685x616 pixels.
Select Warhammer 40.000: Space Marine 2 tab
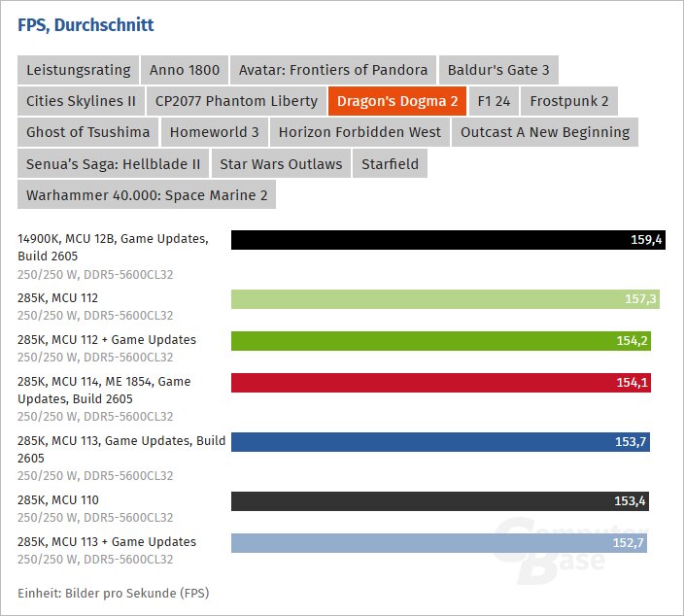point(147,195)
